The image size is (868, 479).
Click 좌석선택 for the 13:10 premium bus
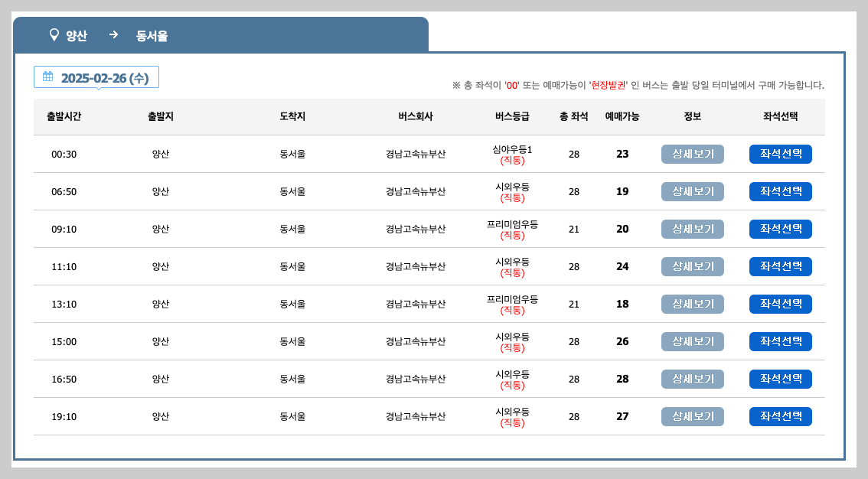(780, 304)
